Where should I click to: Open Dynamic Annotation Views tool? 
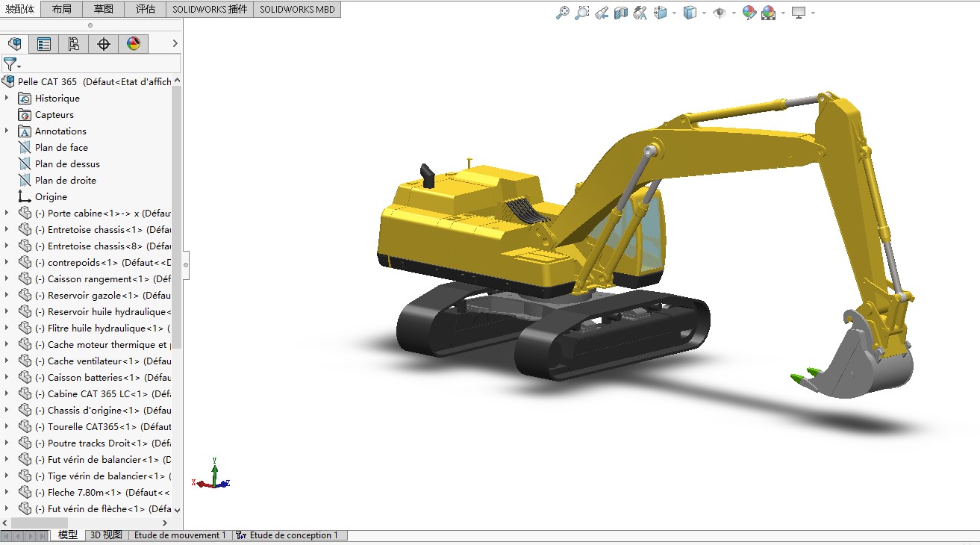[x=640, y=13]
